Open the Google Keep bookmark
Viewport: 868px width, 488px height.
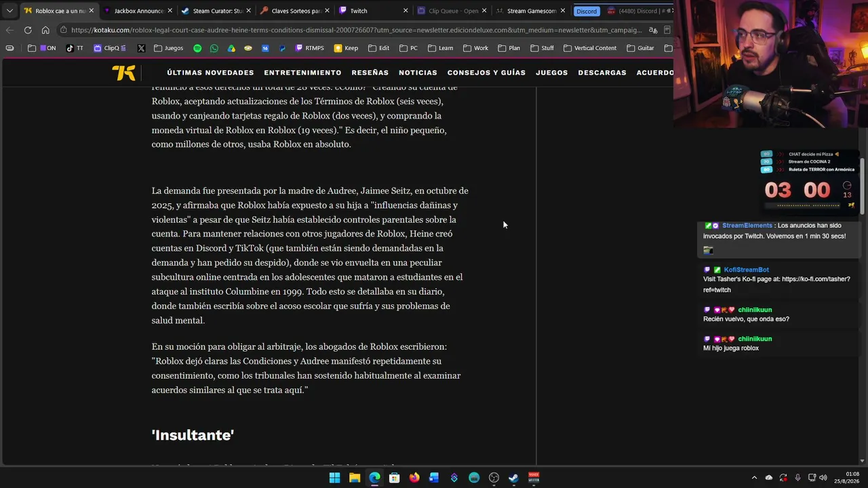coord(346,48)
